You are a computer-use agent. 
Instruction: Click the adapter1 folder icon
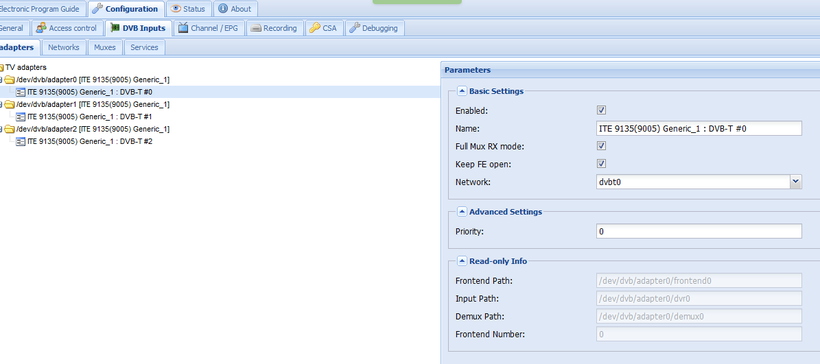tap(9, 105)
